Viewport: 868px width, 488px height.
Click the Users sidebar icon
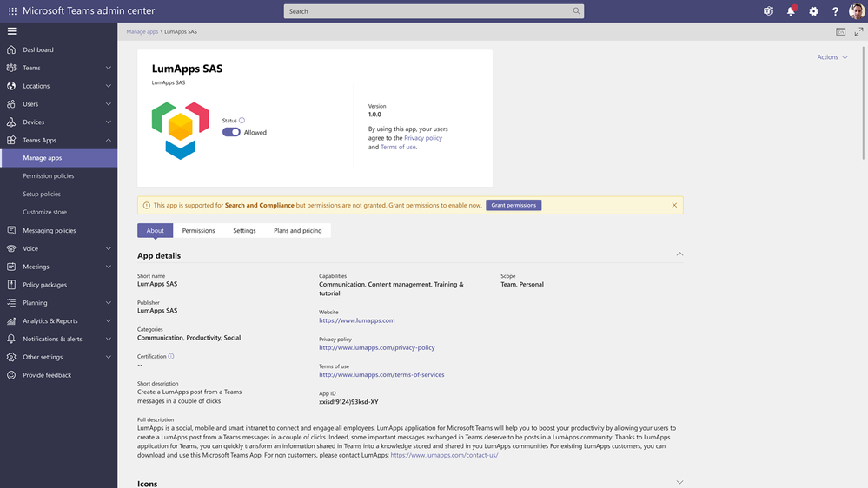[x=11, y=104]
